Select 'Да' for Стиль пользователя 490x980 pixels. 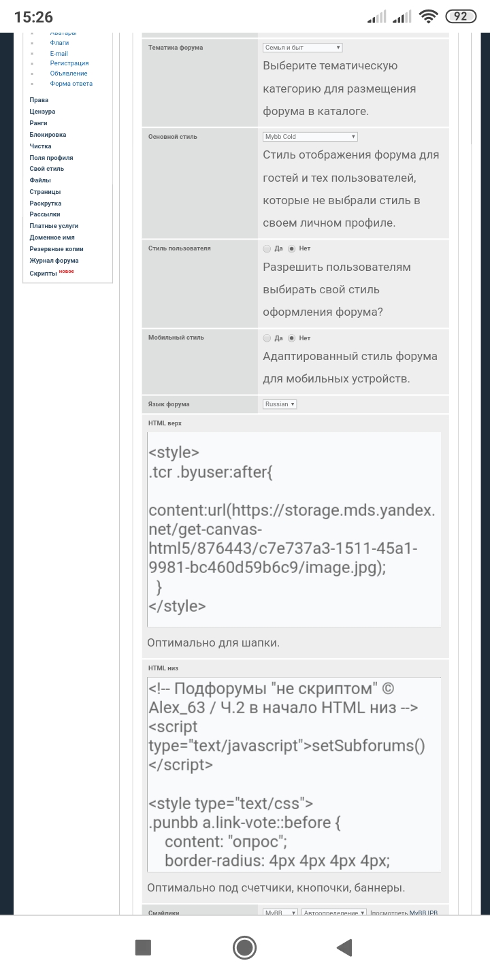tap(267, 248)
